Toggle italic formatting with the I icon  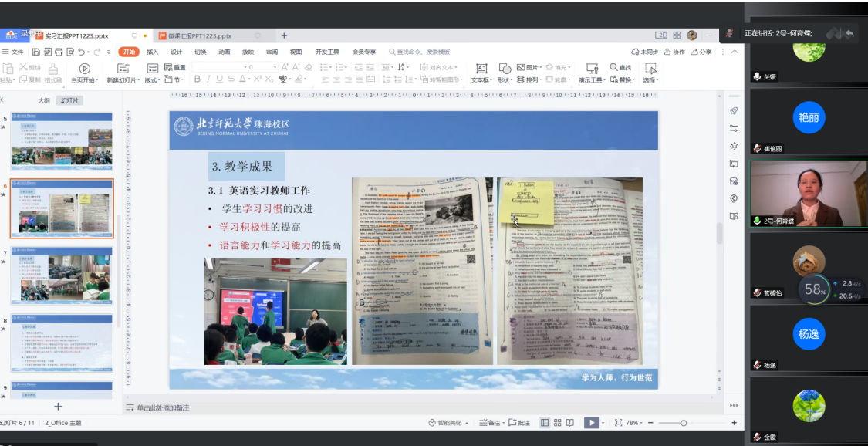pos(207,78)
